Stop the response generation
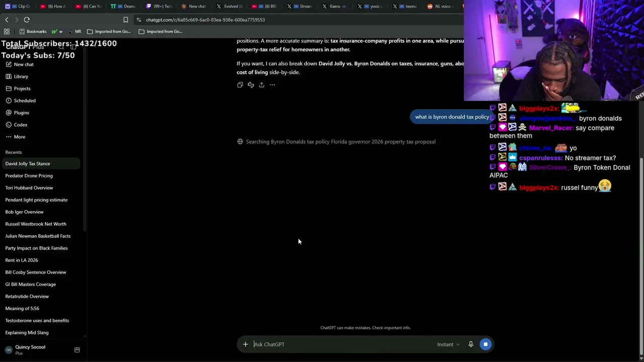The height and width of the screenshot is (362, 644). [x=486, y=344]
